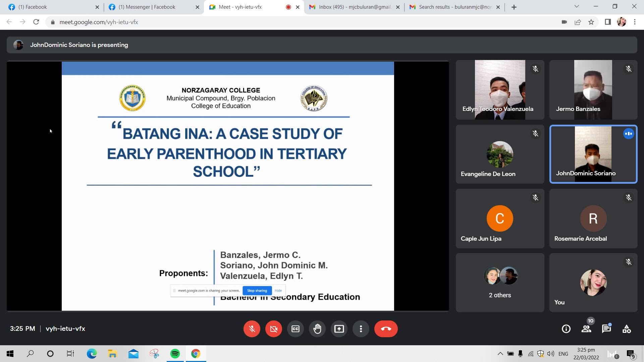Hide the screen sharing notification bar
Viewport: 644px width, 362px height.
coord(278,291)
